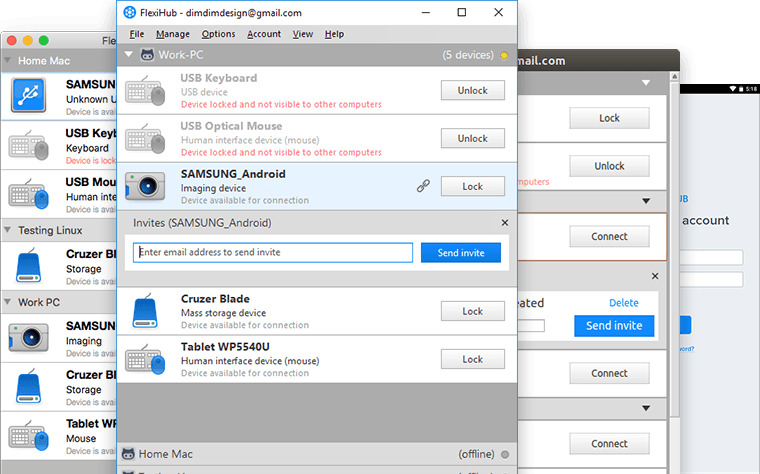Expand the dropdown arrow below the Linux Unlock button
The height and width of the screenshot is (474, 760).
tap(646, 201)
